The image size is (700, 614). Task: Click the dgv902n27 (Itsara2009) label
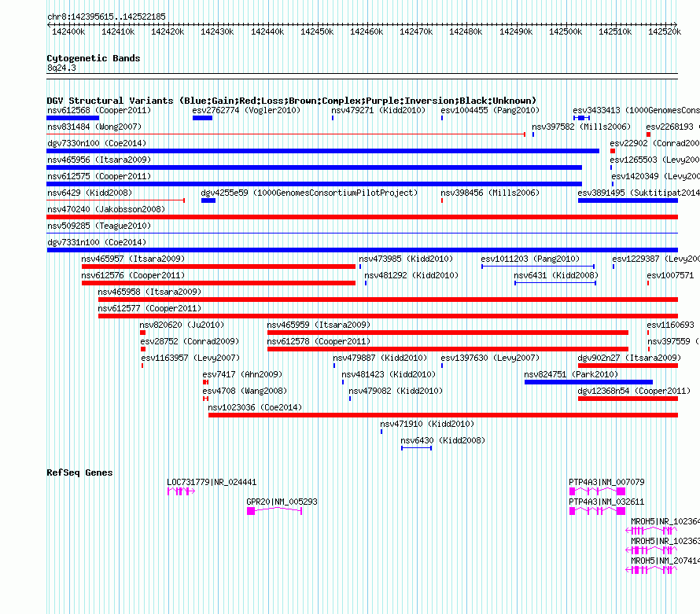(629, 358)
